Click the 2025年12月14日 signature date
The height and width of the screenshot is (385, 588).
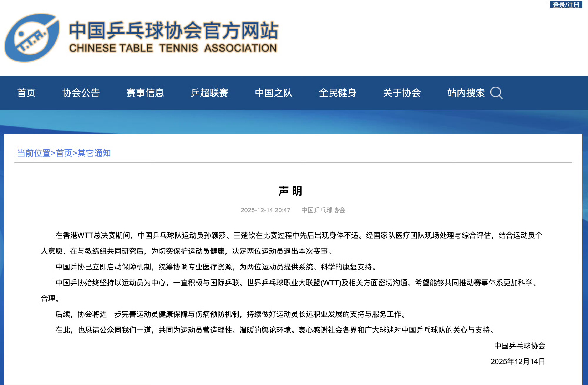(x=517, y=361)
